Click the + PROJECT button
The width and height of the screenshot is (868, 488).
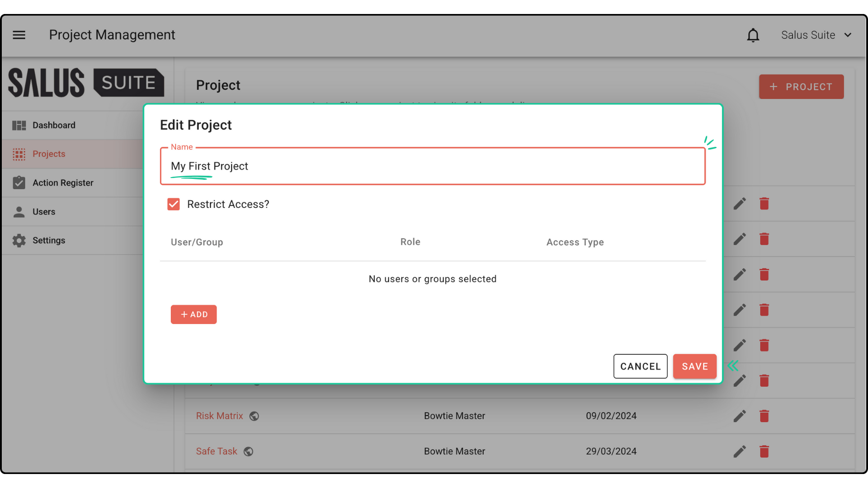[x=801, y=87]
